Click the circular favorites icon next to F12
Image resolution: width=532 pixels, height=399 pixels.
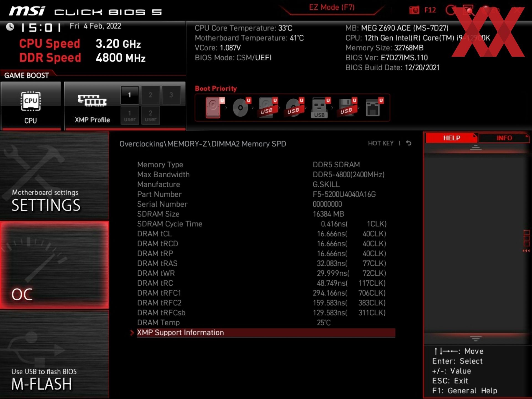pyautogui.click(x=451, y=10)
